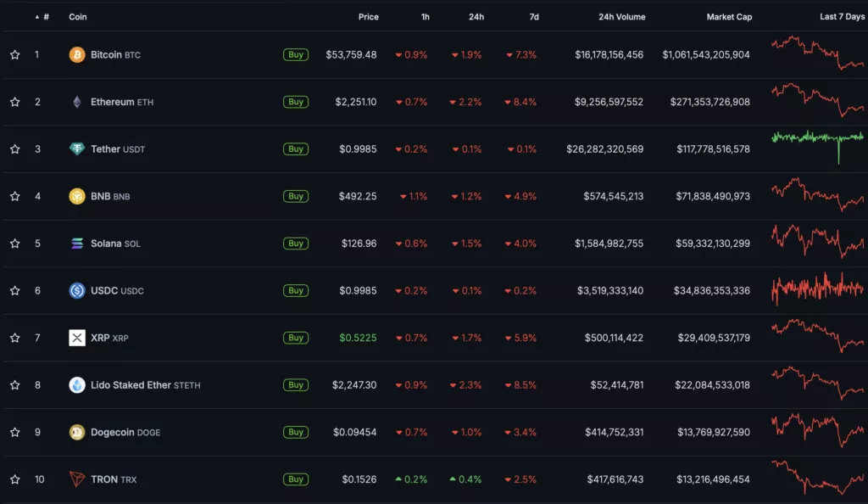Sort table by the # rank column
The height and width of the screenshot is (504, 868).
point(45,17)
